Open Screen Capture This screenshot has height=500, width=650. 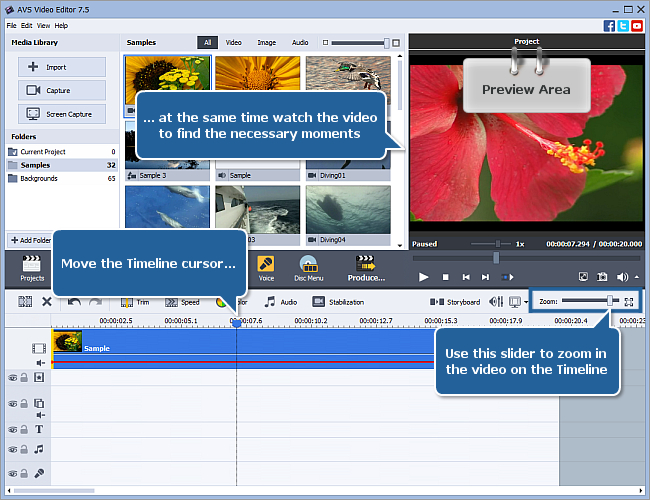[62, 114]
